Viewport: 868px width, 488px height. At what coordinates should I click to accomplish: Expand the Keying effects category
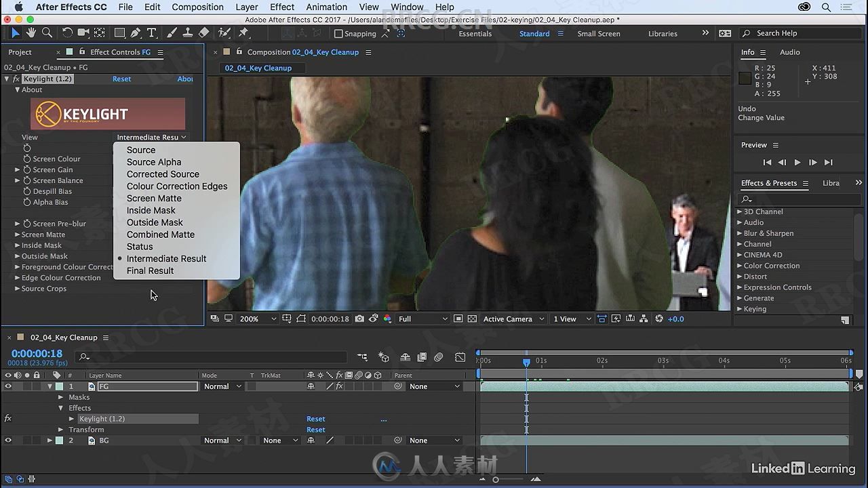click(740, 309)
